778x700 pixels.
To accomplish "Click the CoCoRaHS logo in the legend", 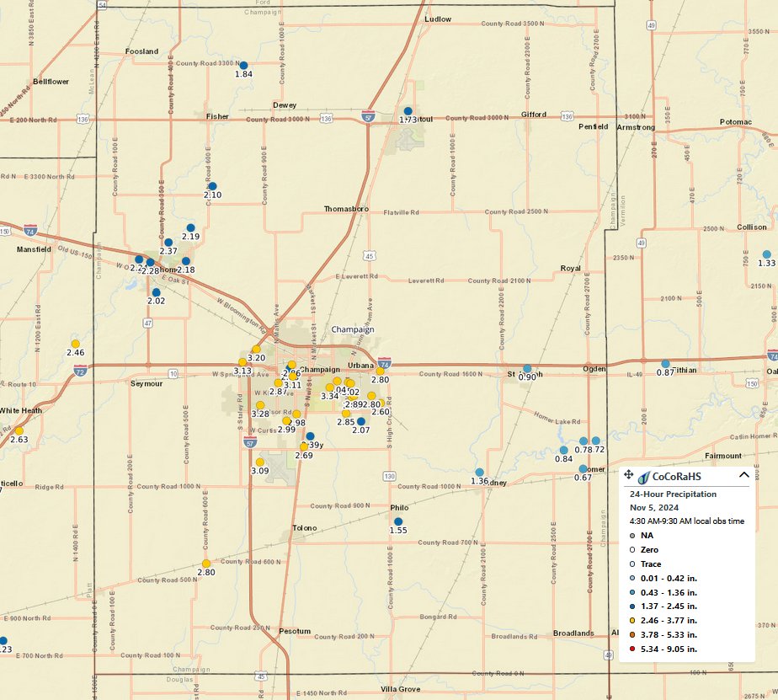I will pyautogui.click(x=643, y=477).
